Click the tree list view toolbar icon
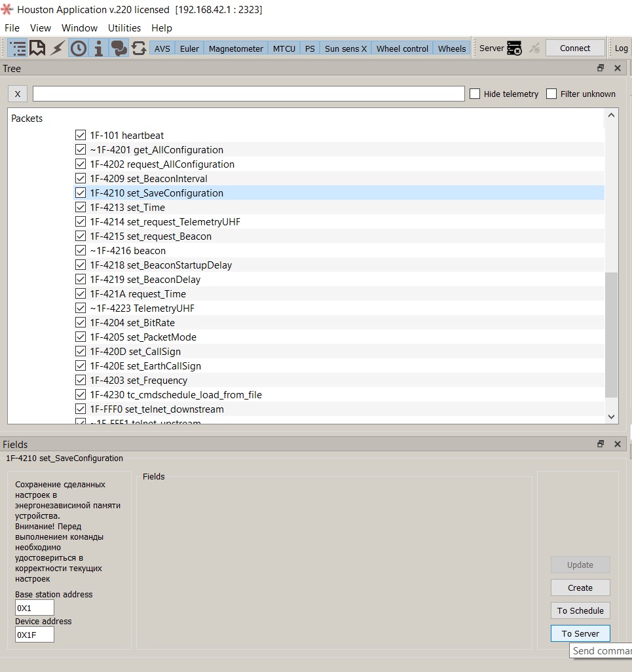 tap(18, 48)
